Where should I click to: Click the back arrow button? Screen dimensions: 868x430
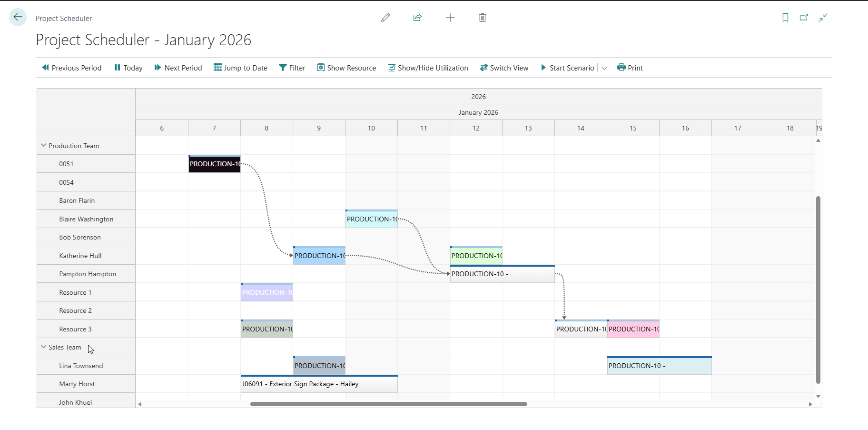click(x=18, y=18)
